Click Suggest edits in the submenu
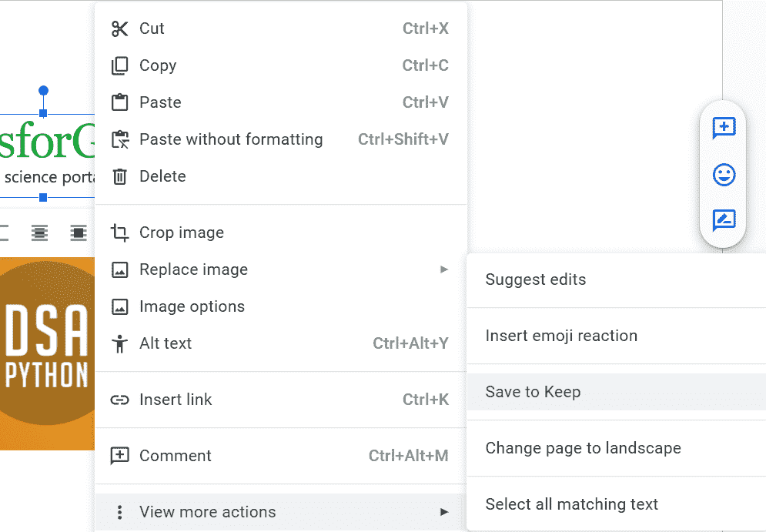This screenshot has width=766, height=532. pos(535,279)
